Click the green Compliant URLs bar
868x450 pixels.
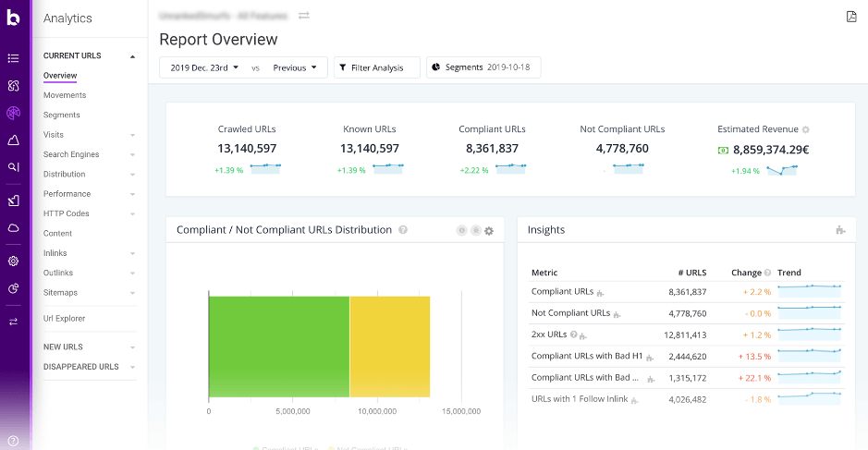(279, 347)
